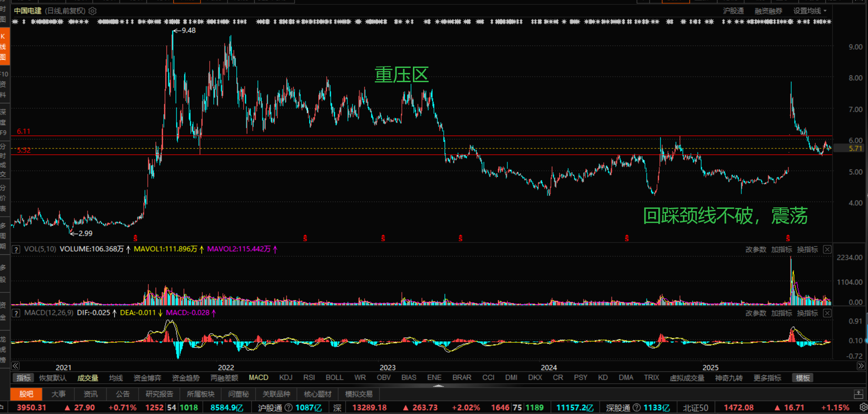Select KDJ indicator
This screenshot has height=414, width=868.
tap(286, 377)
